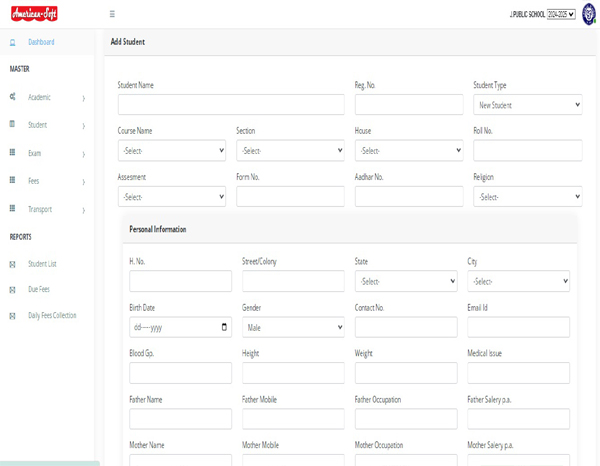
Task: Open the Dashboard link
Action: click(x=41, y=42)
